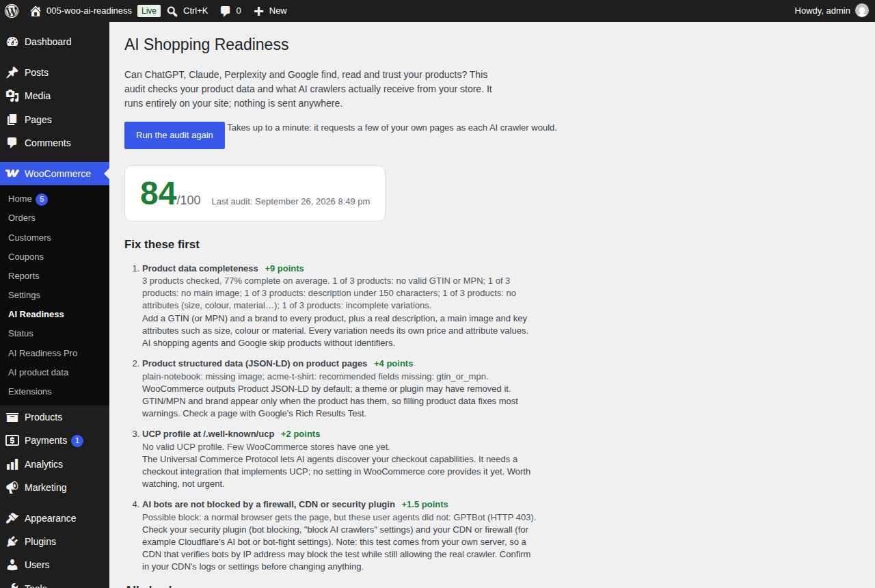
Task: Click the Marketing megaphone icon
Action: coord(12,487)
